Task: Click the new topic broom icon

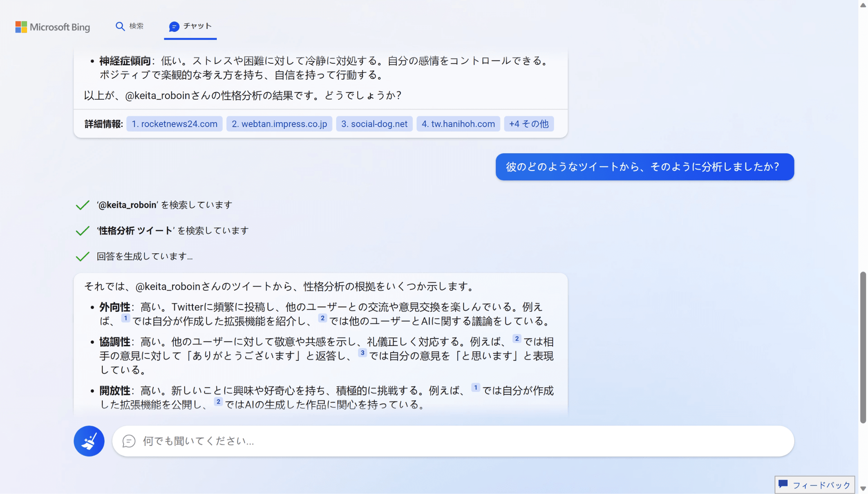Action: point(89,441)
